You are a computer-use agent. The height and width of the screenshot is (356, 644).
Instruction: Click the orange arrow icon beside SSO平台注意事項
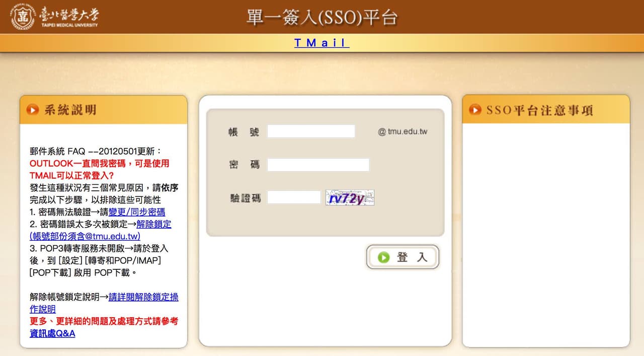(x=475, y=109)
